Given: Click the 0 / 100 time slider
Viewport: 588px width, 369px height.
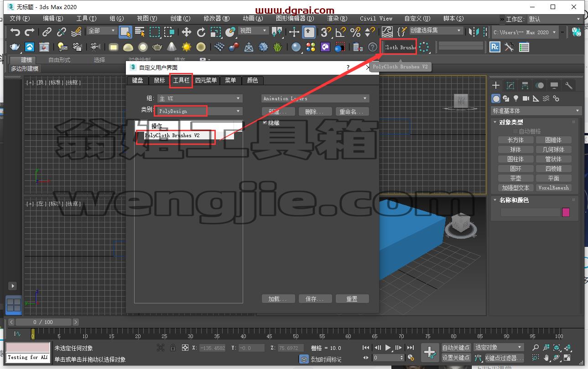Looking at the screenshot, I should click(42, 322).
